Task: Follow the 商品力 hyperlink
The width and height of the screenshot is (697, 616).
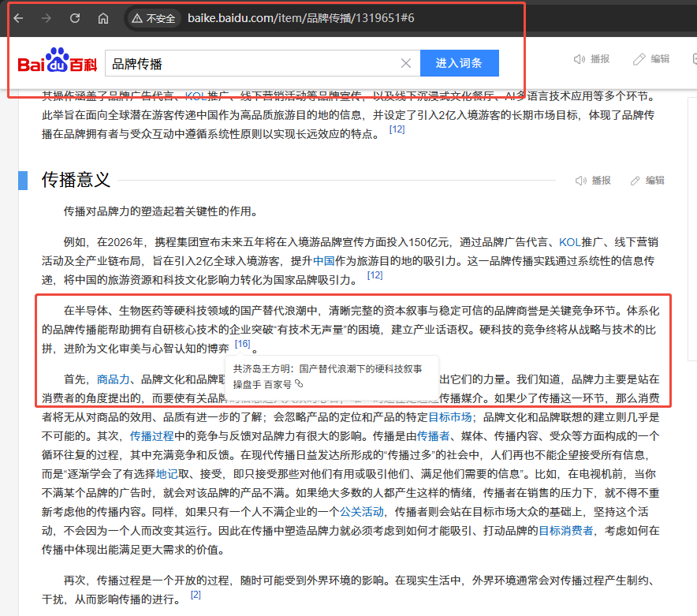Action: (114, 379)
